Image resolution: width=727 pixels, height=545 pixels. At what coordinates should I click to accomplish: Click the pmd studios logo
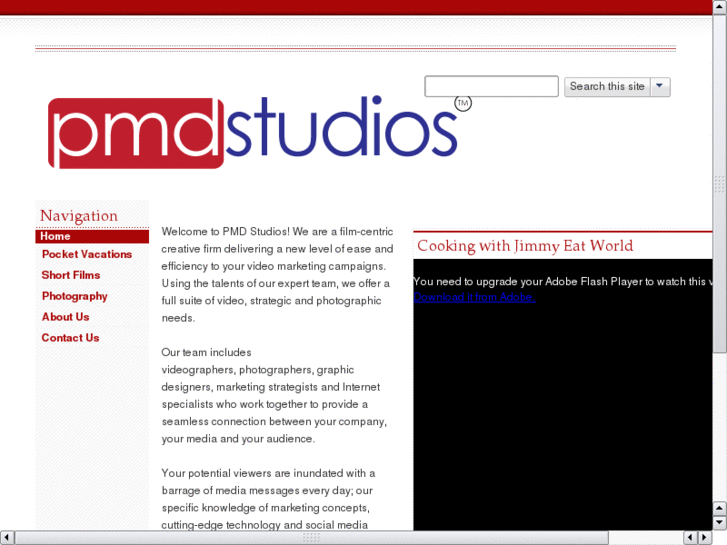click(x=259, y=132)
